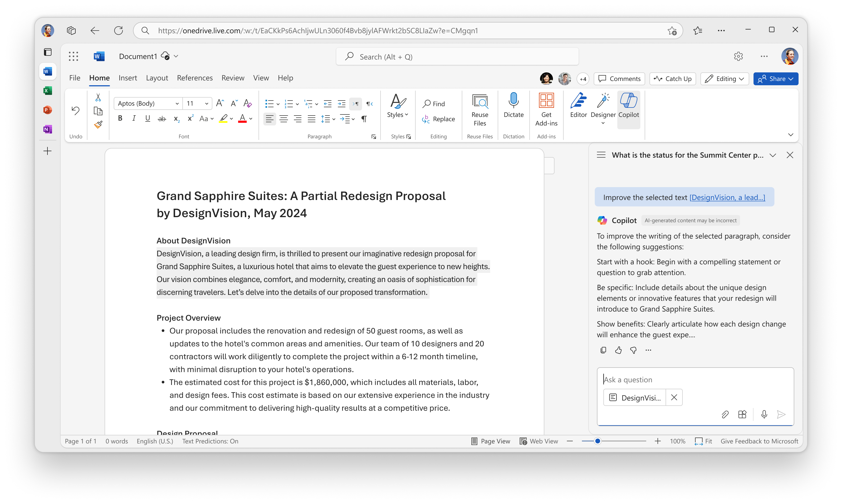Open the Excel app in the sidebar

click(47, 91)
